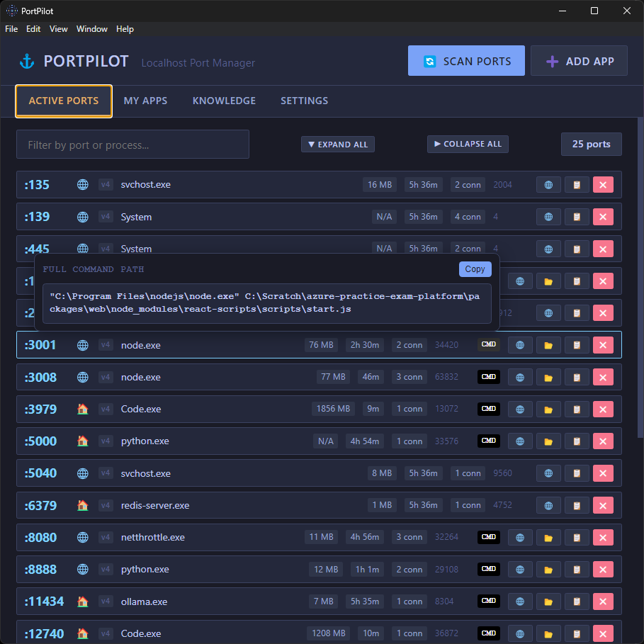Screen dimensions: 644x644
Task: Expand all port entries
Action: 338,144
